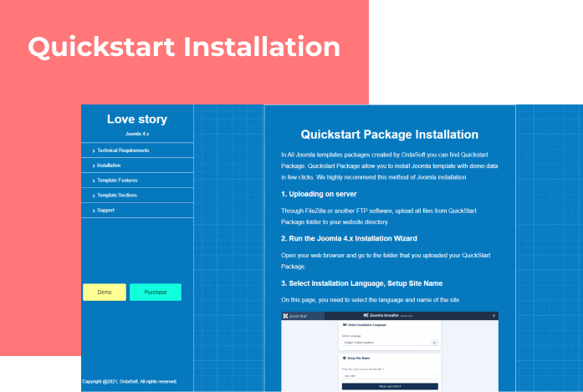Open the Installation sidebar item
This screenshot has width=583, height=392.
pos(137,165)
